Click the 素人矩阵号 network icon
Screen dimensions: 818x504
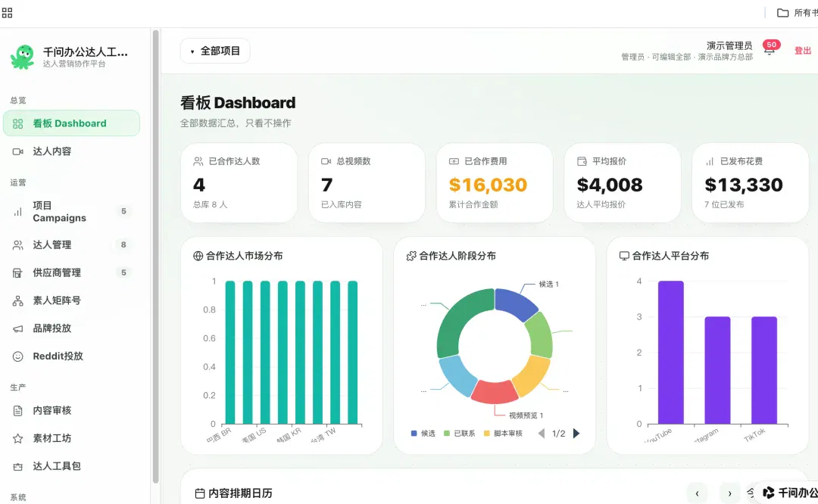[17, 300]
